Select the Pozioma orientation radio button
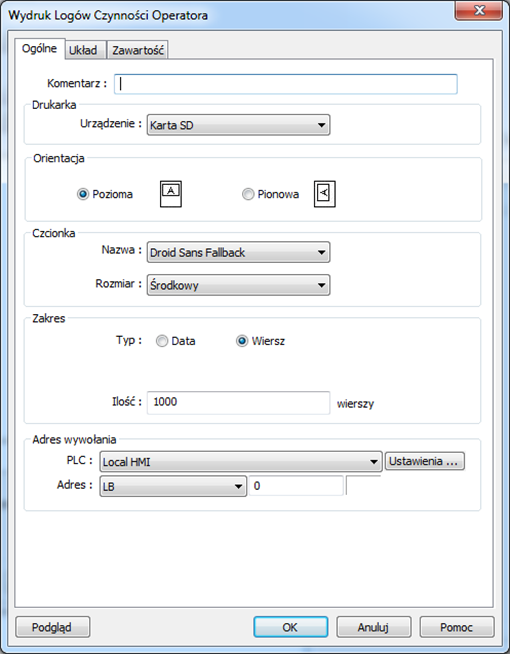 point(83,194)
